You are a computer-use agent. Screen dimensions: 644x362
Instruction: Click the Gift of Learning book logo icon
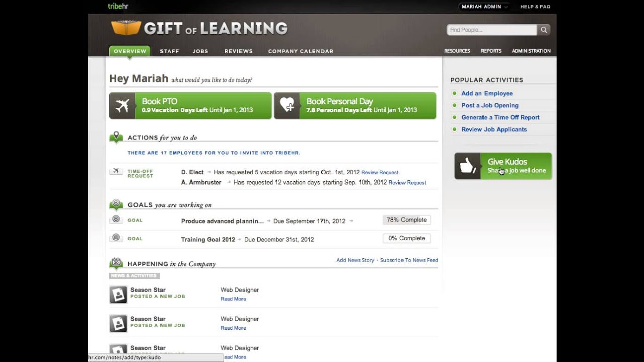126,28
